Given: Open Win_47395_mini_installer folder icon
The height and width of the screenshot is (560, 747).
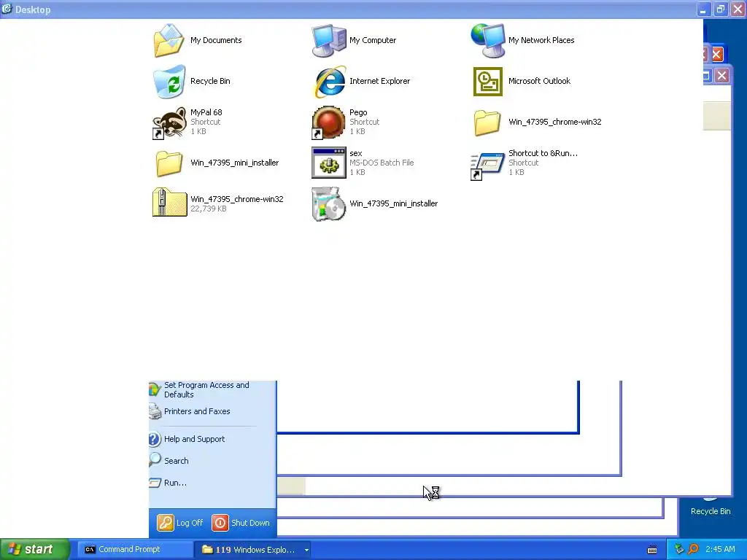Looking at the screenshot, I should pyautogui.click(x=169, y=163).
